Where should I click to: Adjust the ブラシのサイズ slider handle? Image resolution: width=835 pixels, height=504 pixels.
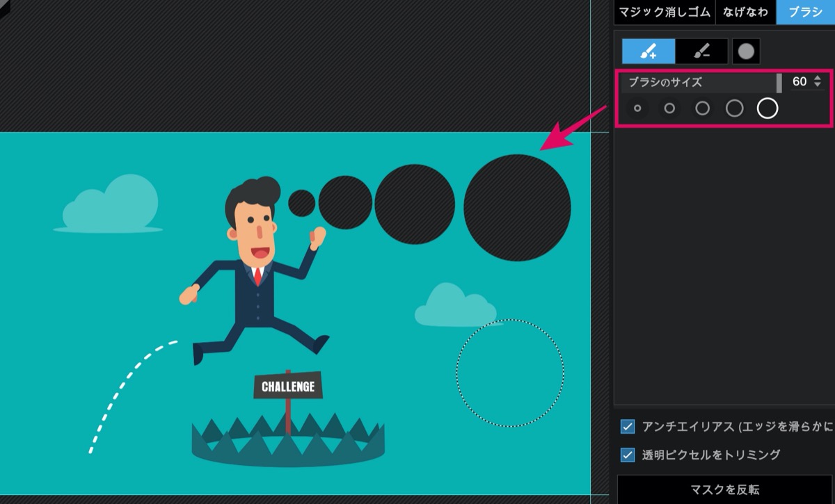779,82
